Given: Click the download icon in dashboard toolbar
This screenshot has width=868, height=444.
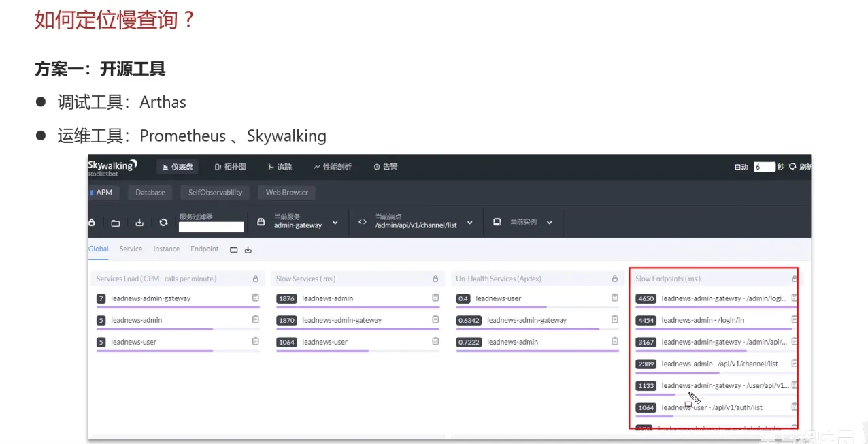Looking at the screenshot, I should click(139, 223).
